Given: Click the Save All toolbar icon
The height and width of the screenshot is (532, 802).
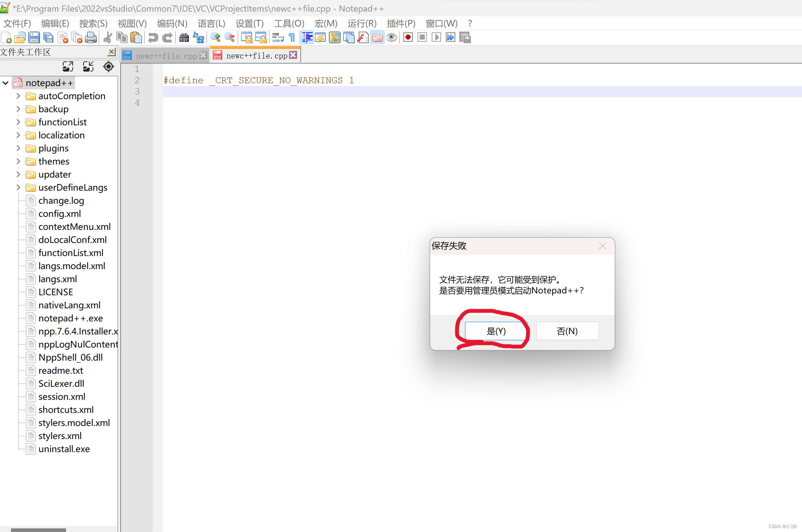Looking at the screenshot, I should click(48, 37).
